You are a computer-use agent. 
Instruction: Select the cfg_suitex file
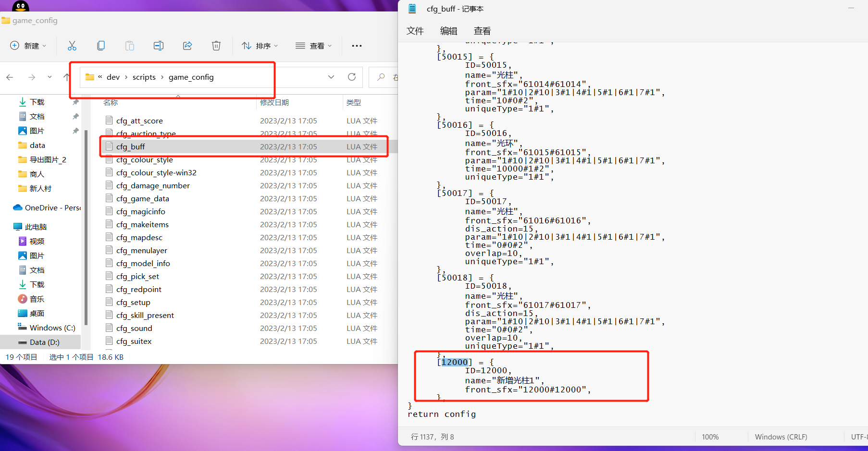point(134,341)
